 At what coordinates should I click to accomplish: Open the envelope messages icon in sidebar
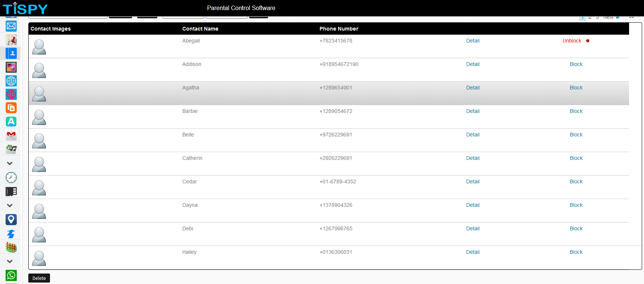(11, 26)
